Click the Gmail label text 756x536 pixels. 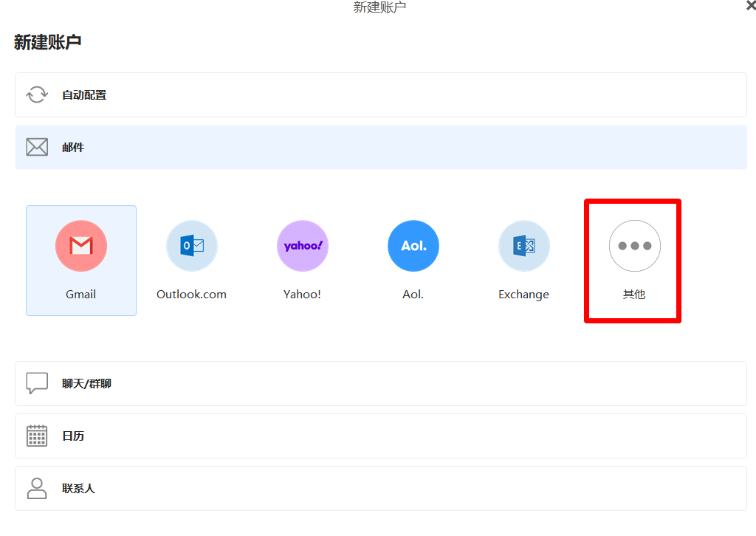[80, 295]
